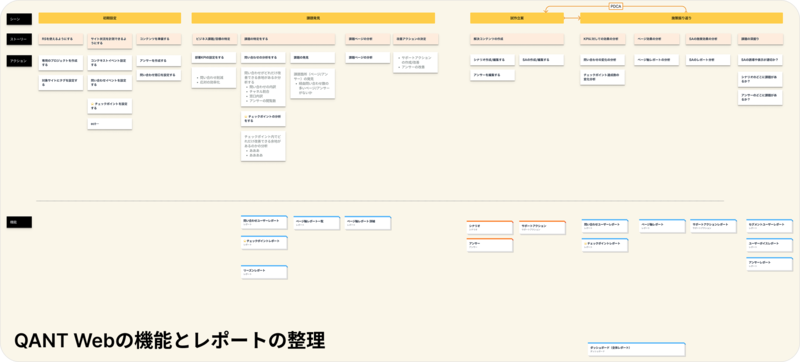Open feature card ページ毎レポート一覧
This screenshot has width=800, height=362.
[317, 223]
